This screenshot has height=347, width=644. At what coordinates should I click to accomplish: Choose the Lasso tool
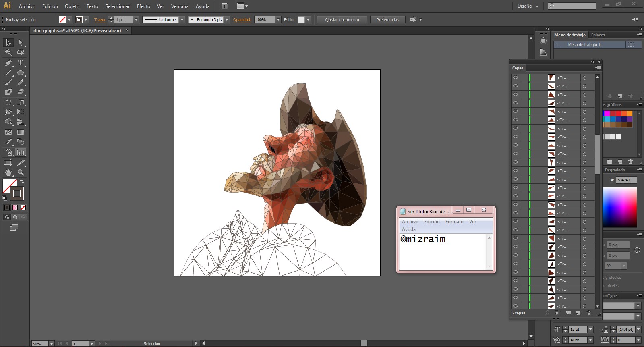[21, 52]
